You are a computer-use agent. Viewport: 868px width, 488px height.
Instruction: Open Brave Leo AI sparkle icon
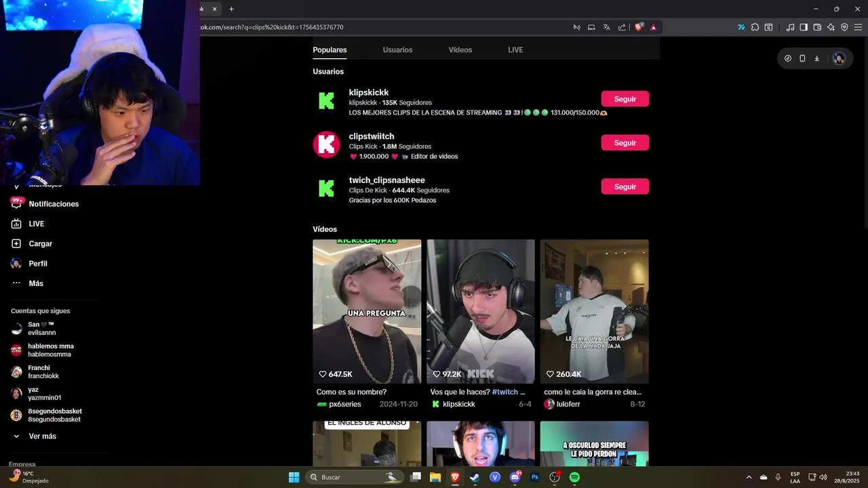coord(831,27)
